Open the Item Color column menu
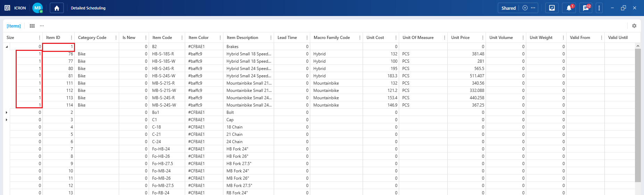The height and width of the screenshot is (195, 644). pos(220,38)
